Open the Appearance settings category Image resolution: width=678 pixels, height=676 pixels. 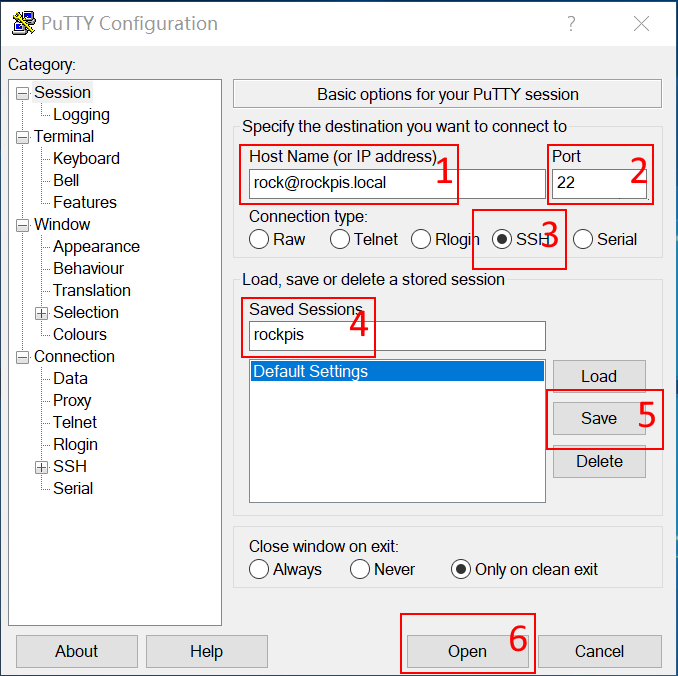pyautogui.click(x=96, y=247)
